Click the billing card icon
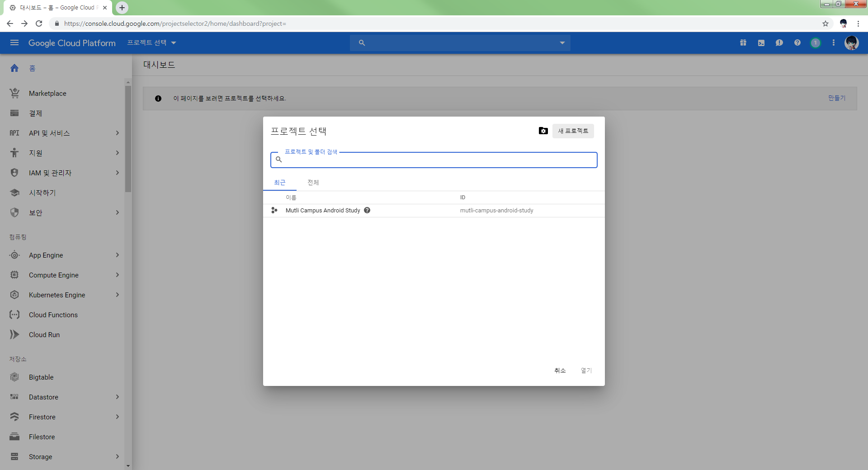Screen dimensions: 868x470 (x=14, y=113)
